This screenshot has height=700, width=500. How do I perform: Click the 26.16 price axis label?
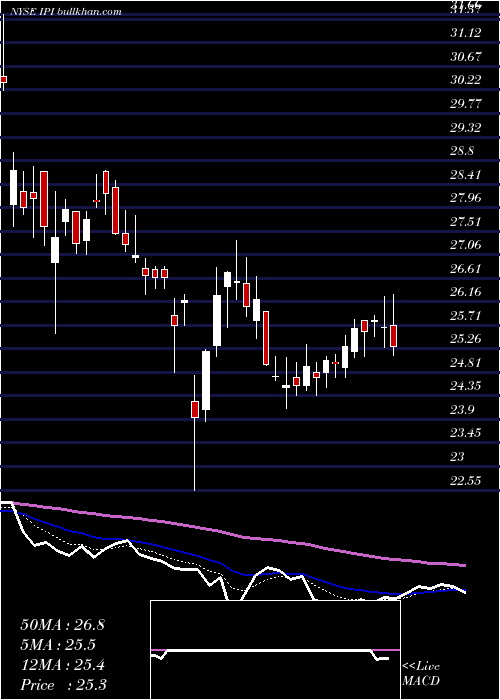tap(466, 292)
